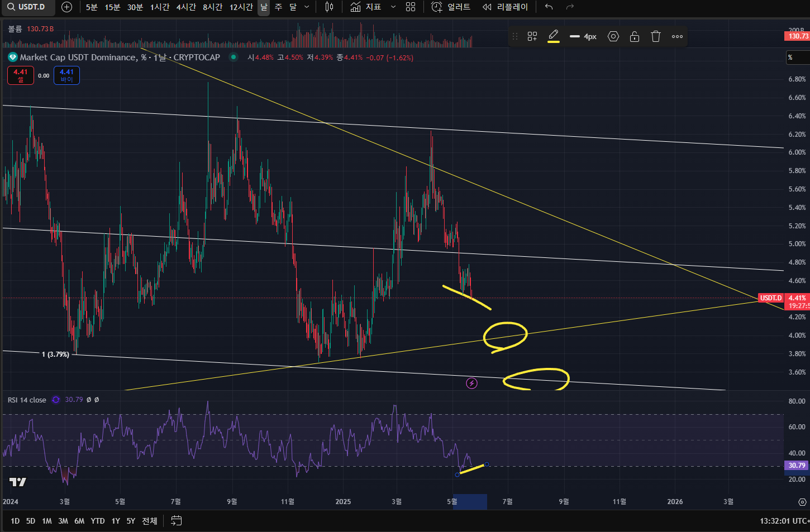
Task: Select the 날 daily interval
Action: pyautogui.click(x=264, y=7)
